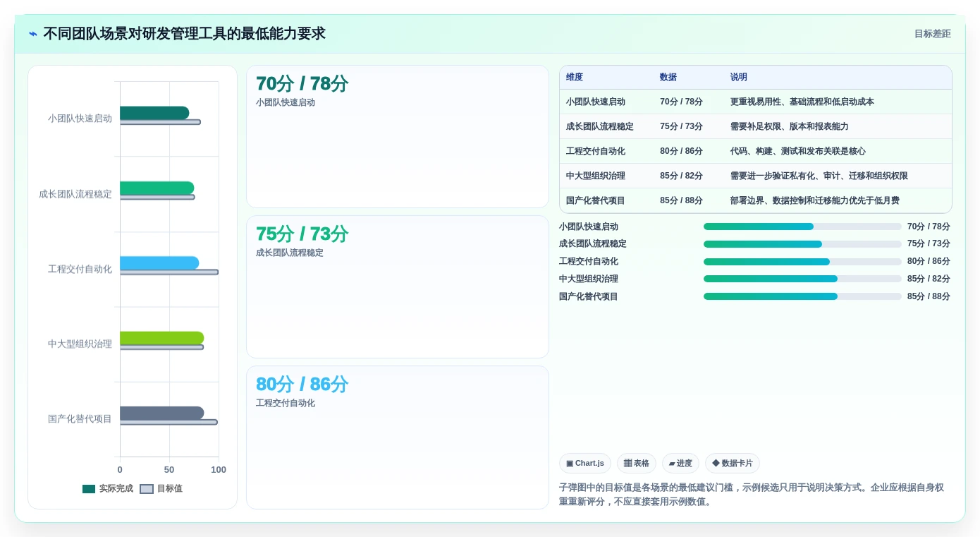Click the y-axis label 国产化替代项目
The width and height of the screenshot is (980, 537).
click(80, 418)
